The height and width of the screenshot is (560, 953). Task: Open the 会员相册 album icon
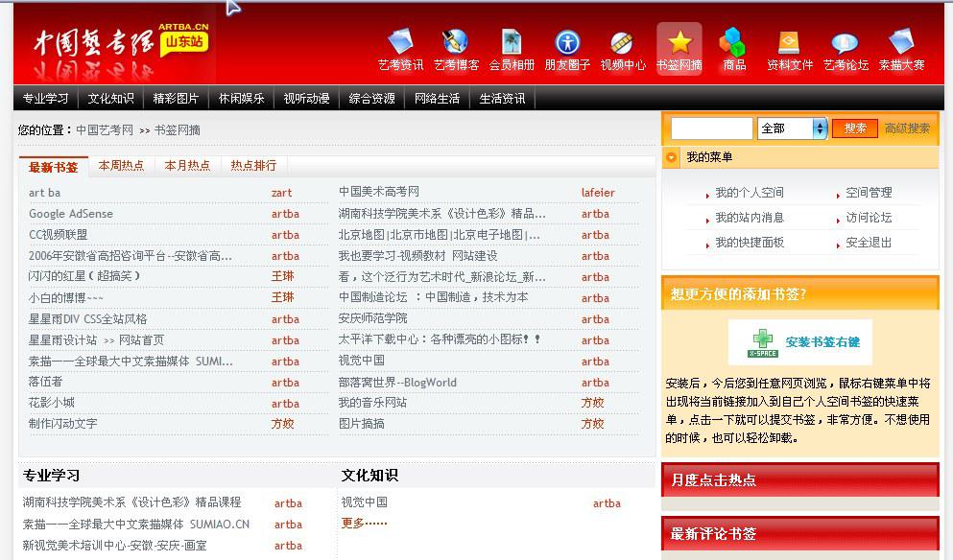pyautogui.click(x=512, y=42)
